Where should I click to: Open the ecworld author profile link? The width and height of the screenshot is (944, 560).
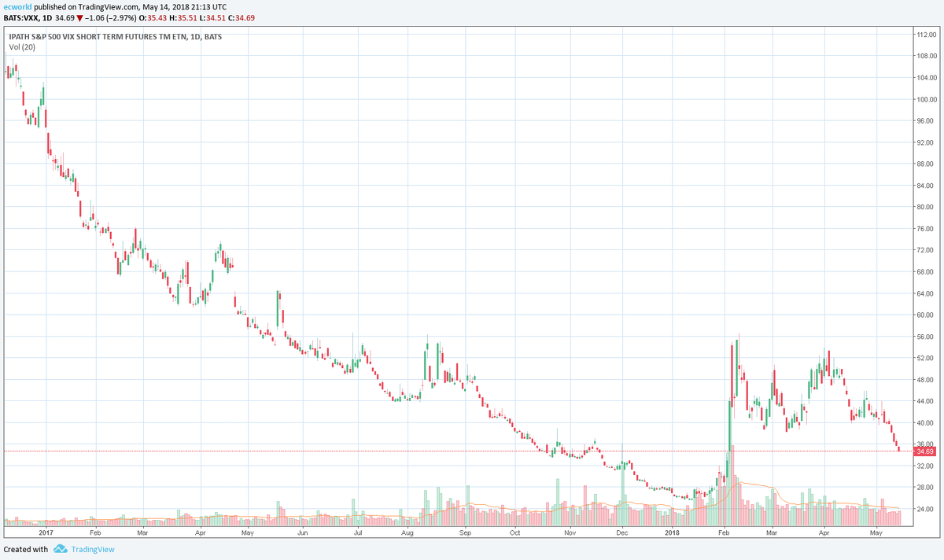[18, 6]
